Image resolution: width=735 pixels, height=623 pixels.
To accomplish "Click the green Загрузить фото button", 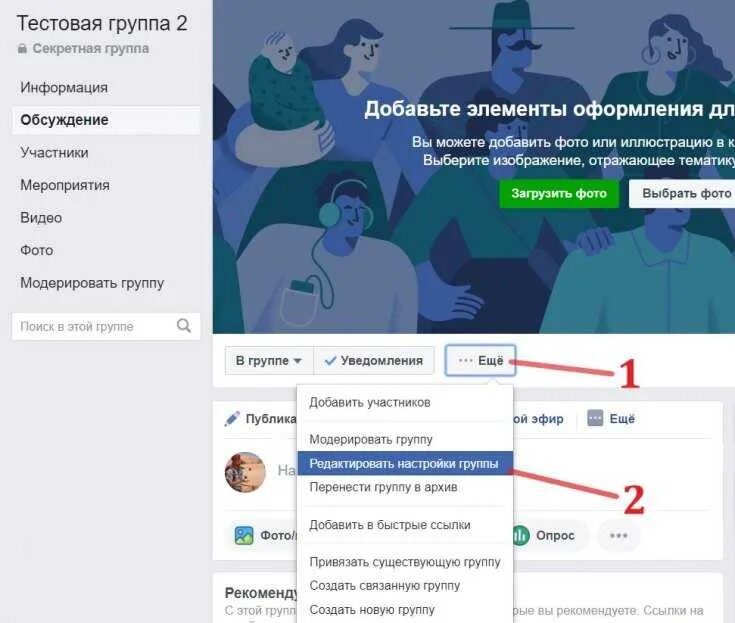I will (559, 193).
